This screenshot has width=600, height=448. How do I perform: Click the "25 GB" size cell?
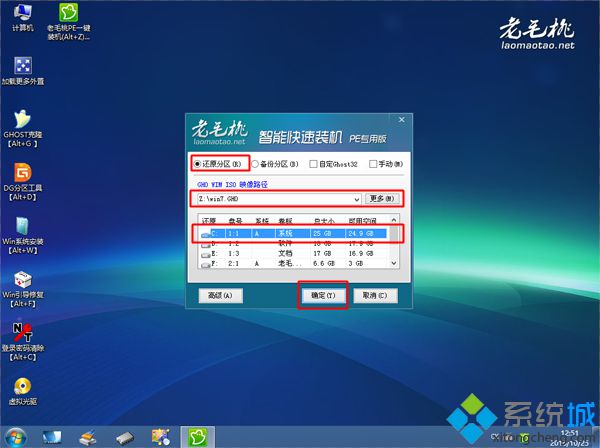322,233
